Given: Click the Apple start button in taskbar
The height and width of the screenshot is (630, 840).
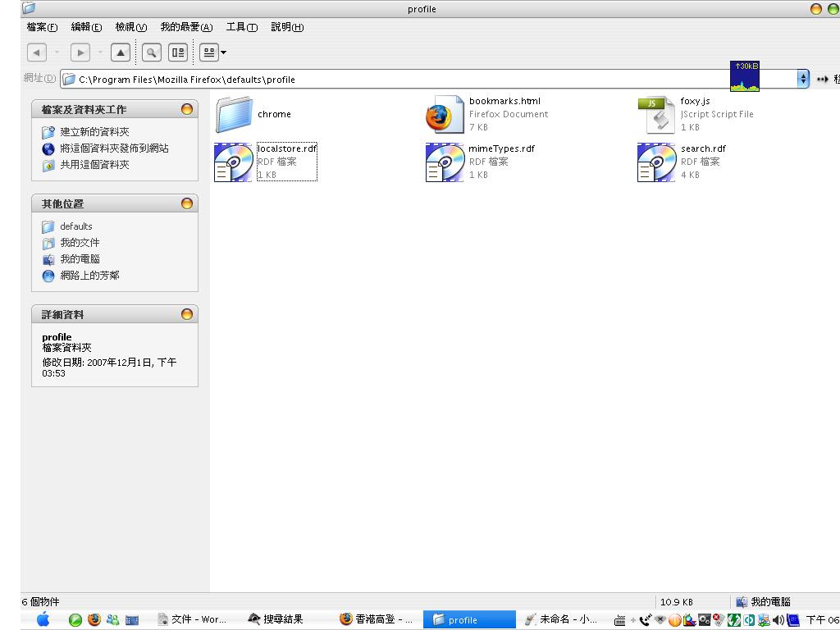Looking at the screenshot, I should [x=43, y=620].
